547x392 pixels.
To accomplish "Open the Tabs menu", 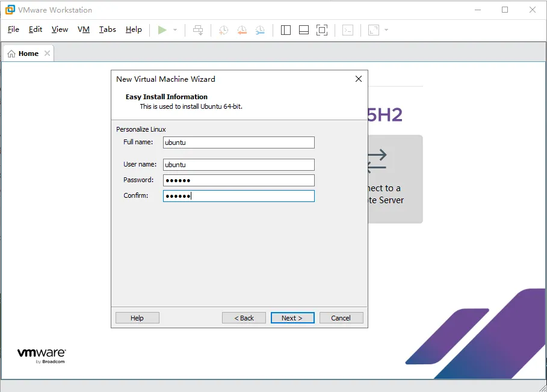I will 108,29.
